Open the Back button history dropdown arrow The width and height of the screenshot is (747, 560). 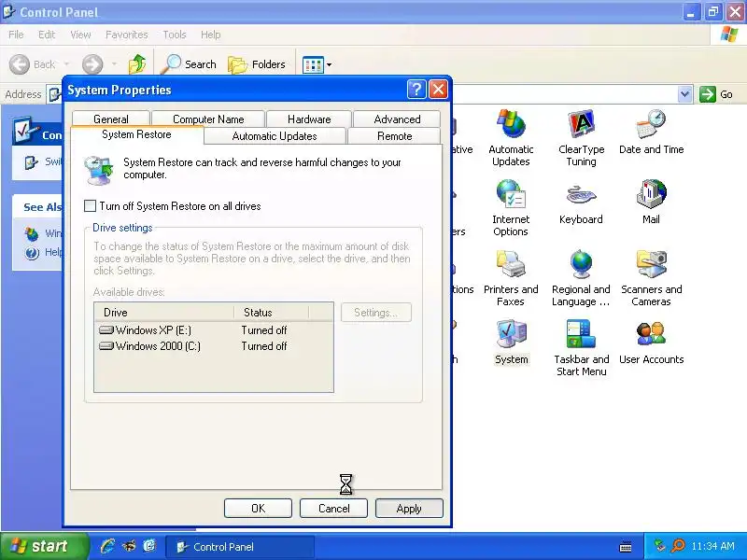coord(66,64)
